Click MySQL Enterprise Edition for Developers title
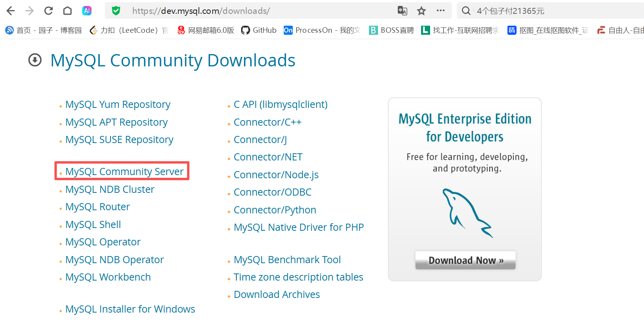Image resolution: width=644 pixels, height=326 pixels. (465, 128)
